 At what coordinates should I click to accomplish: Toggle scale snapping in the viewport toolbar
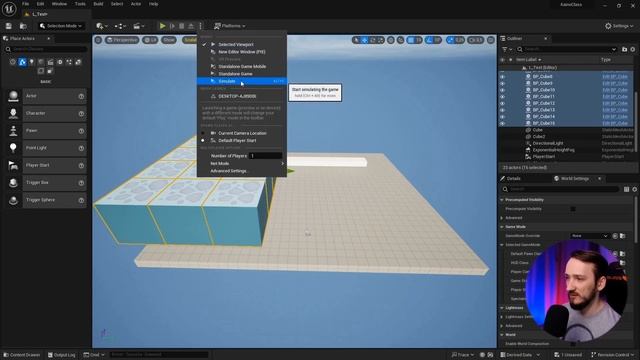tap(450, 40)
